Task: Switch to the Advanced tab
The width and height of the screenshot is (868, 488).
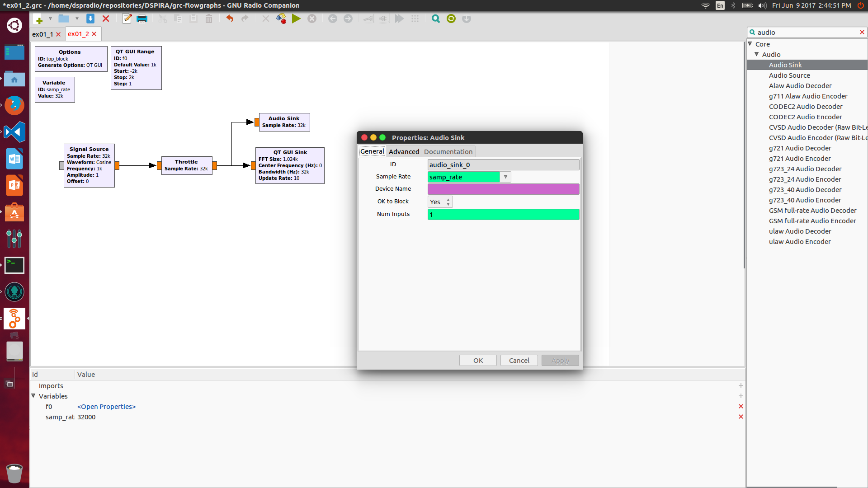Action: (x=404, y=152)
